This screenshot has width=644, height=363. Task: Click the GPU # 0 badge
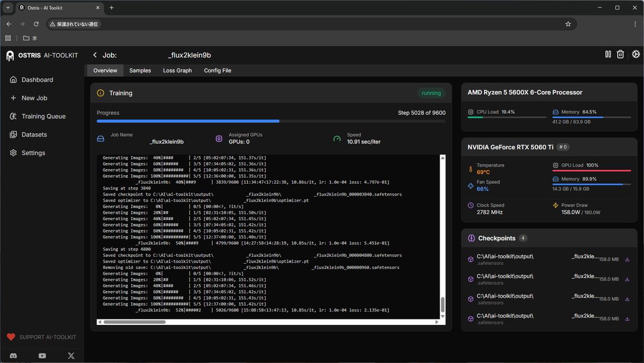[x=562, y=147]
